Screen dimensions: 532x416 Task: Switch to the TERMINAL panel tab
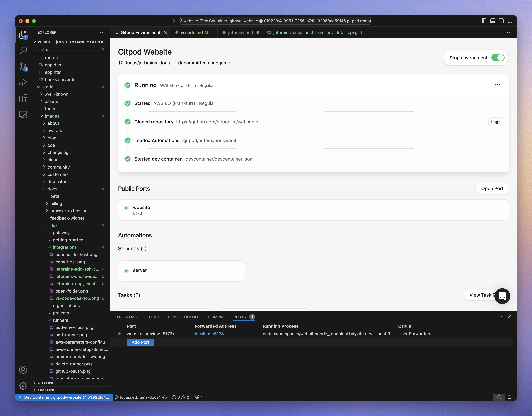pos(216,317)
